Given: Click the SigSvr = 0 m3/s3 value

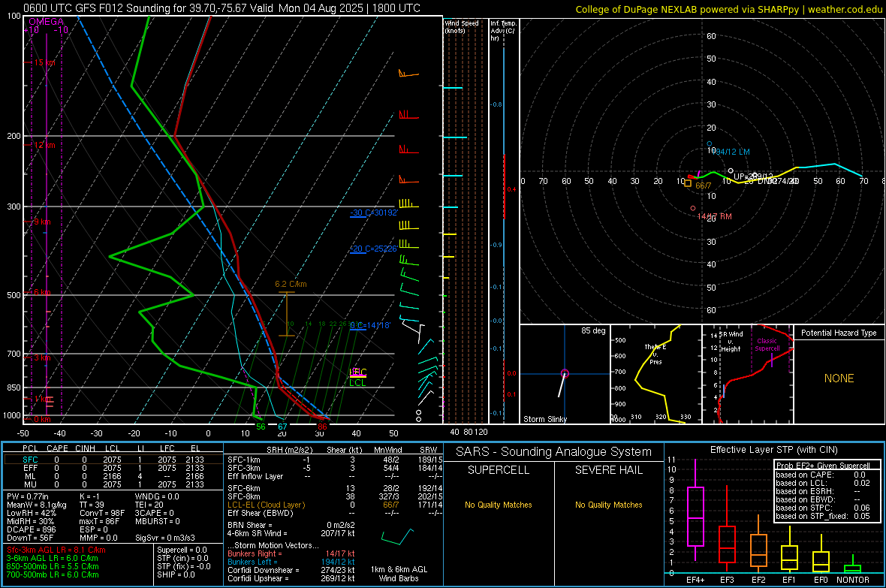Looking at the screenshot, I should pos(165,538).
